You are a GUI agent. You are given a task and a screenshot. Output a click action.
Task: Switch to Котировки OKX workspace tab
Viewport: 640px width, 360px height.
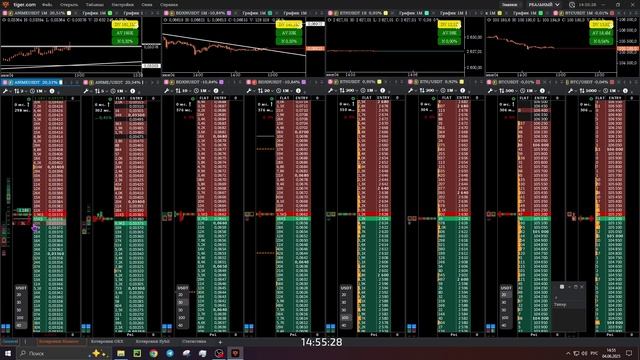(107, 342)
